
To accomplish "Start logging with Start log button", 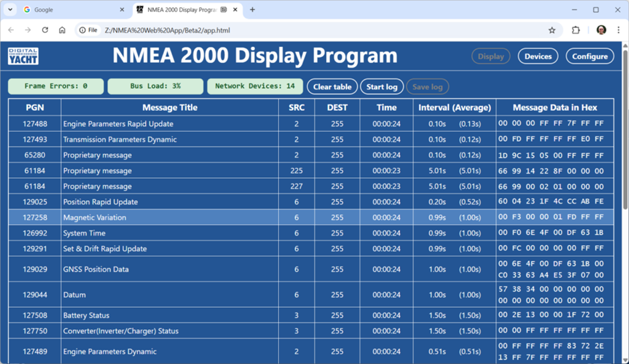I will point(381,87).
